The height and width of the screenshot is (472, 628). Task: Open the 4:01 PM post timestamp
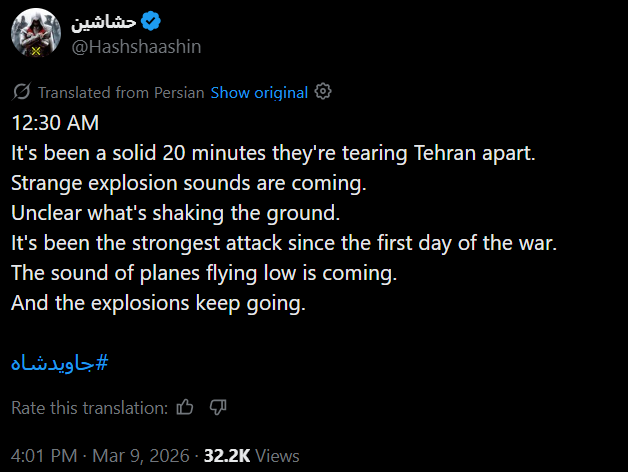44,456
